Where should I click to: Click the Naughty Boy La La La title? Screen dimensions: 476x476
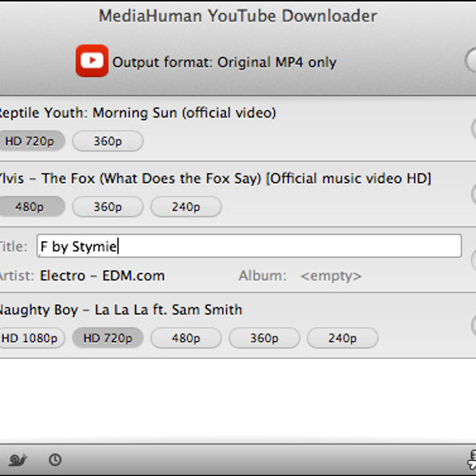point(120,310)
